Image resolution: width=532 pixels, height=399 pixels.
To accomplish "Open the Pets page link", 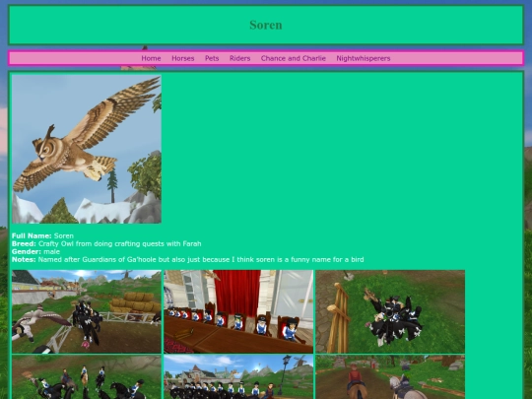I will (212, 58).
